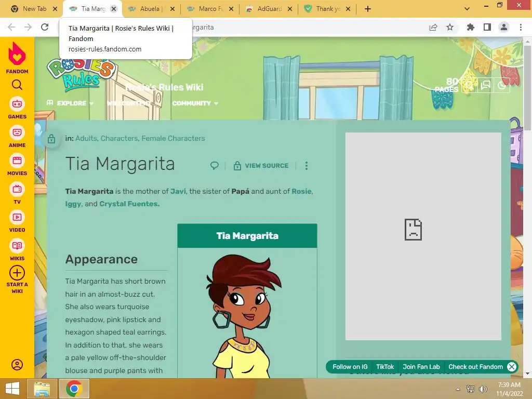Follow the Rosie link

[x=302, y=191]
